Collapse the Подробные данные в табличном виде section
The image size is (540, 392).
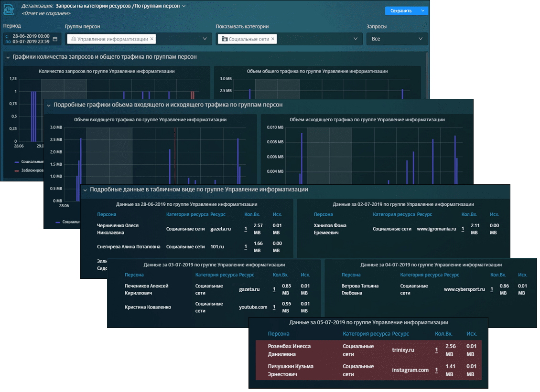tap(86, 190)
